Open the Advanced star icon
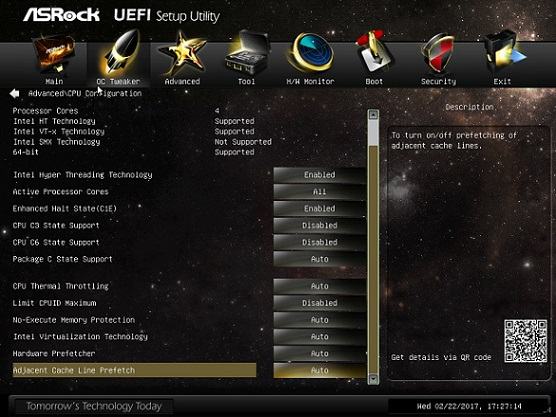This screenshot has width=556, height=417. coord(182,53)
